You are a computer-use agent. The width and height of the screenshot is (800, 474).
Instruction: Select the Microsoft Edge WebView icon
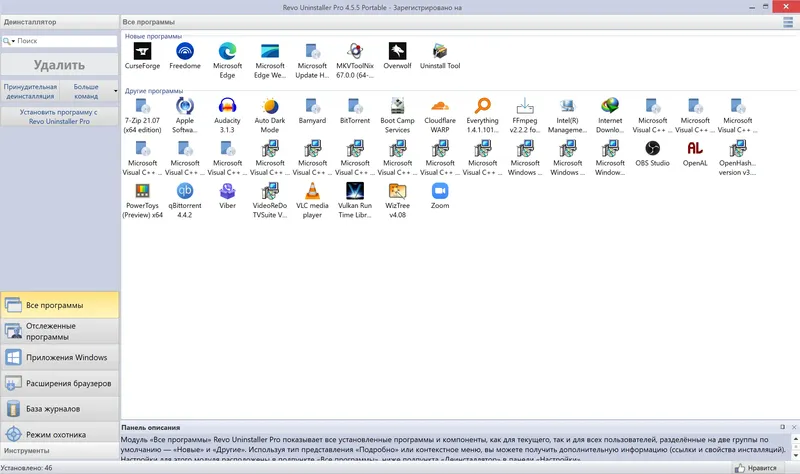click(x=270, y=51)
